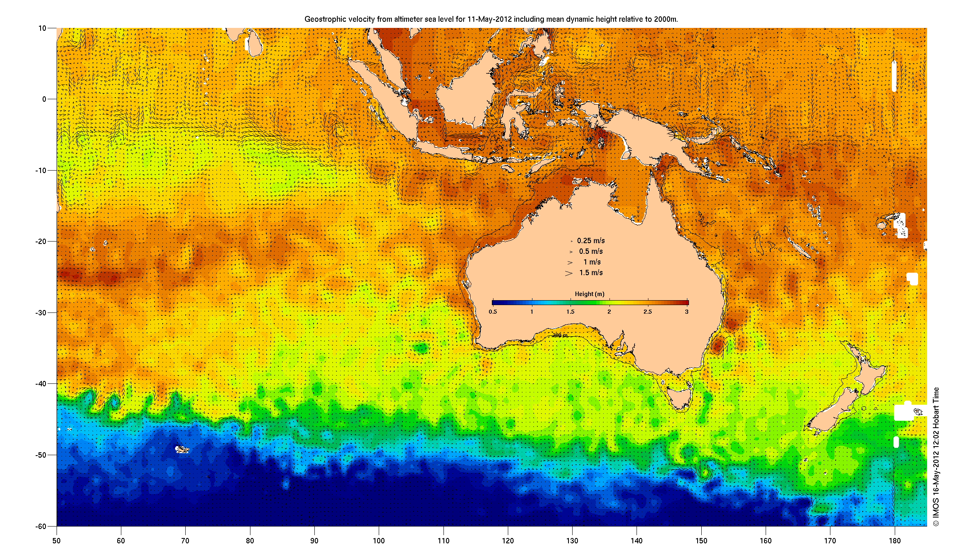Image resolution: width=980 pixels, height=554 pixels.
Task: Click longitude axis label 100
Action: coord(379,541)
